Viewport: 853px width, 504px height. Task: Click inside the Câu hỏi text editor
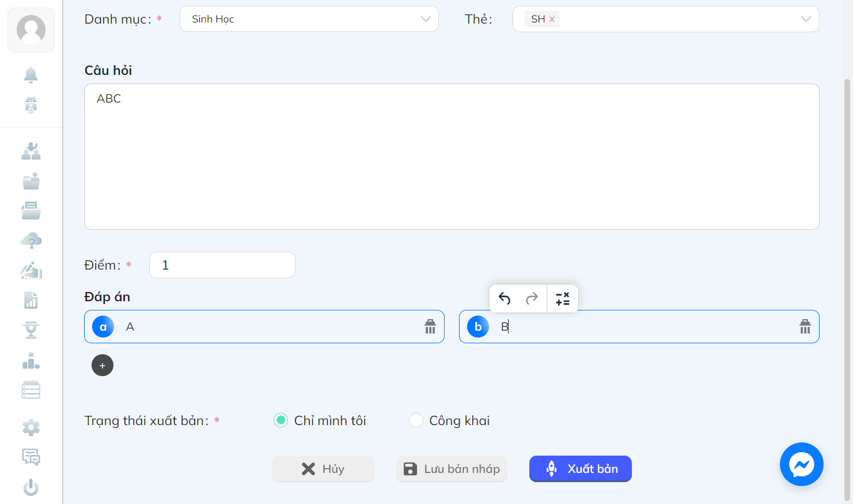point(452,157)
